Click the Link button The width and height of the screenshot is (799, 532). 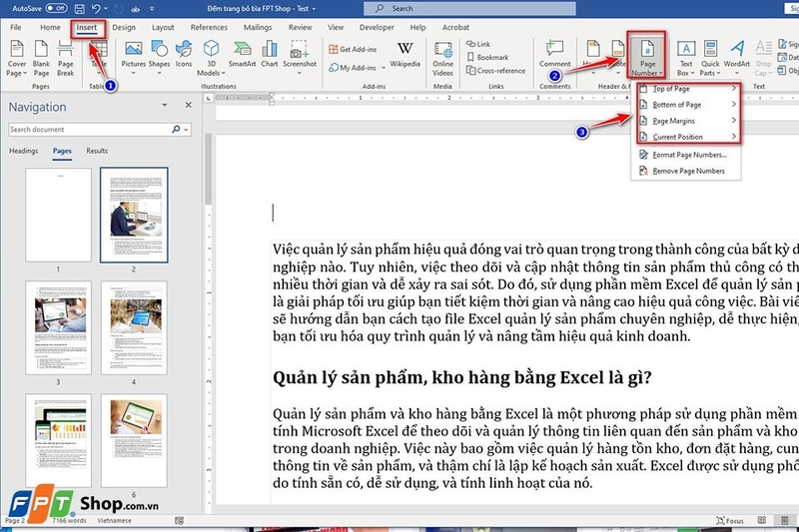coord(478,44)
